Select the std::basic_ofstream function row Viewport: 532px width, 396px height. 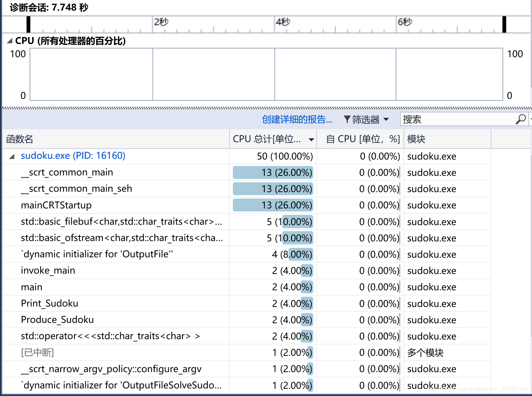(246, 238)
